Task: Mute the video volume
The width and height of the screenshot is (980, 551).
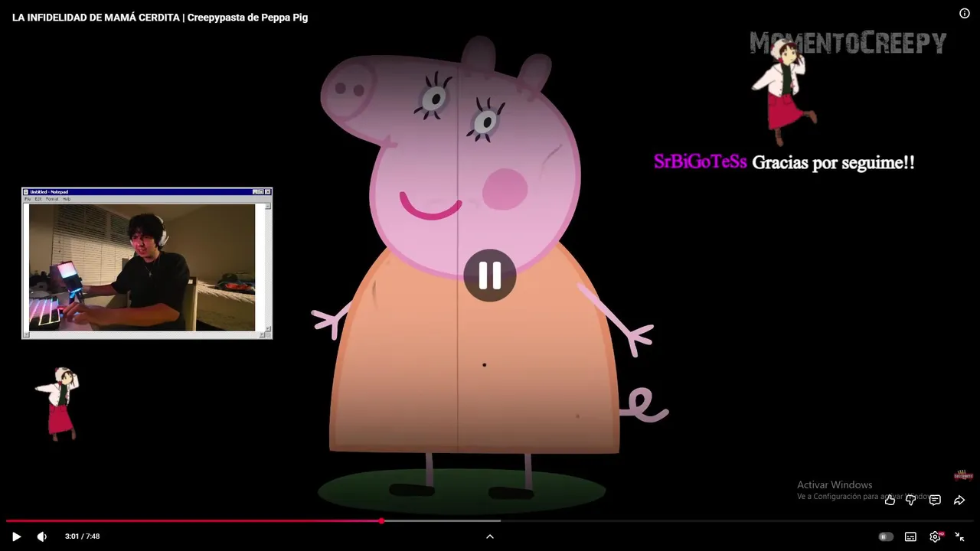Action: pos(42,536)
